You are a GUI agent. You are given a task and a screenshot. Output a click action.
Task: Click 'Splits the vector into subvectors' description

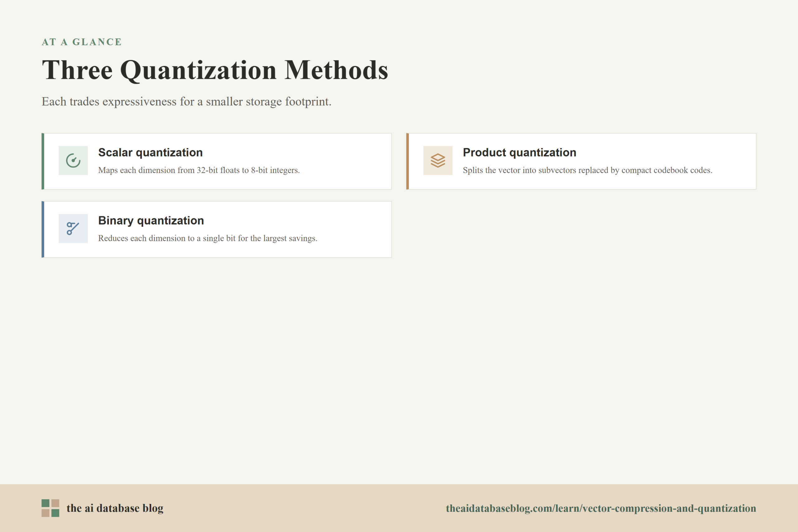pos(587,170)
